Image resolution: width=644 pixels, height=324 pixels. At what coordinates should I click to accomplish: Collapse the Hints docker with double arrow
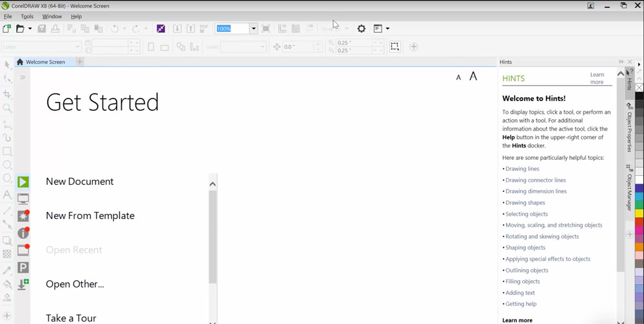click(x=621, y=62)
